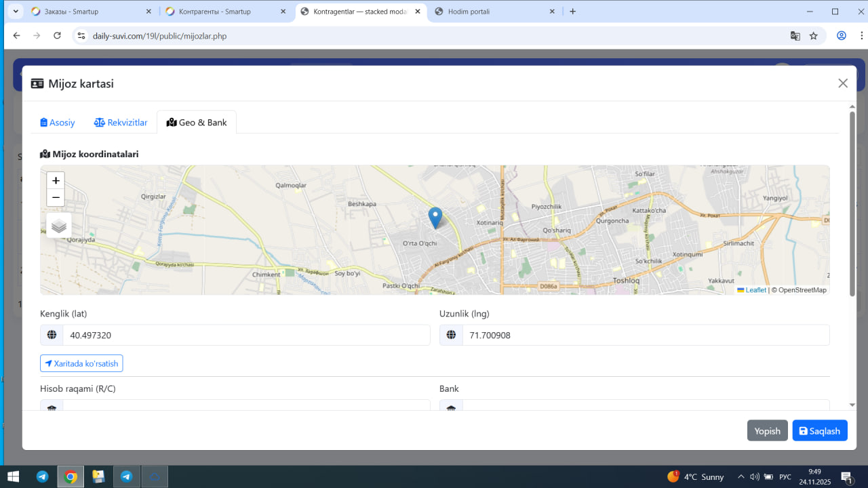This screenshot has width=868, height=488.
Task: Click the Chrome icon in the taskbar
Action: tap(71, 476)
